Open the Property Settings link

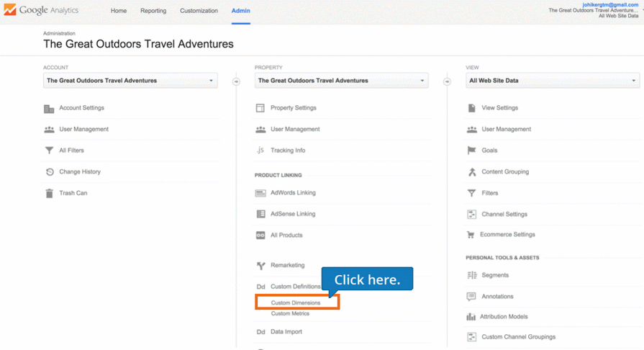coord(294,108)
